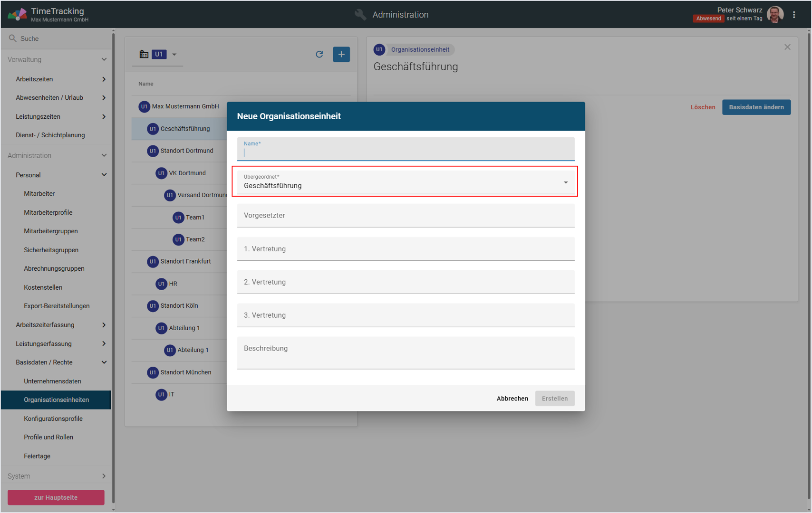Open the Übergeordnet dropdown
Screen dimensions: 812x513
coord(565,182)
